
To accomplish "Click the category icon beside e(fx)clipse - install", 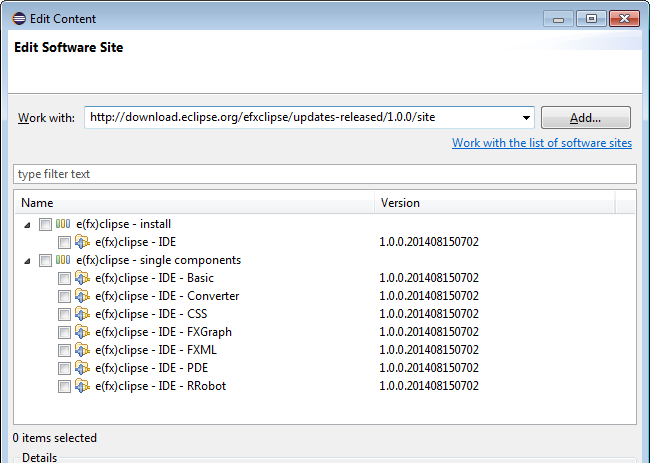I will 63,224.
